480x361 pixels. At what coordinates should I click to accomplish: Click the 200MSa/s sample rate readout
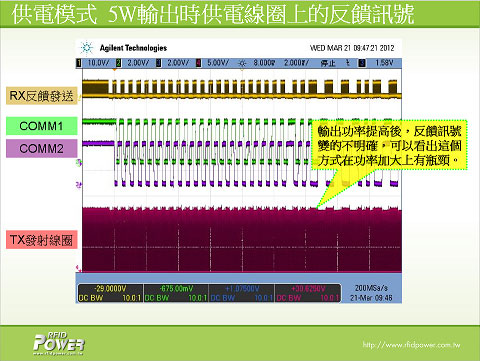371,288
